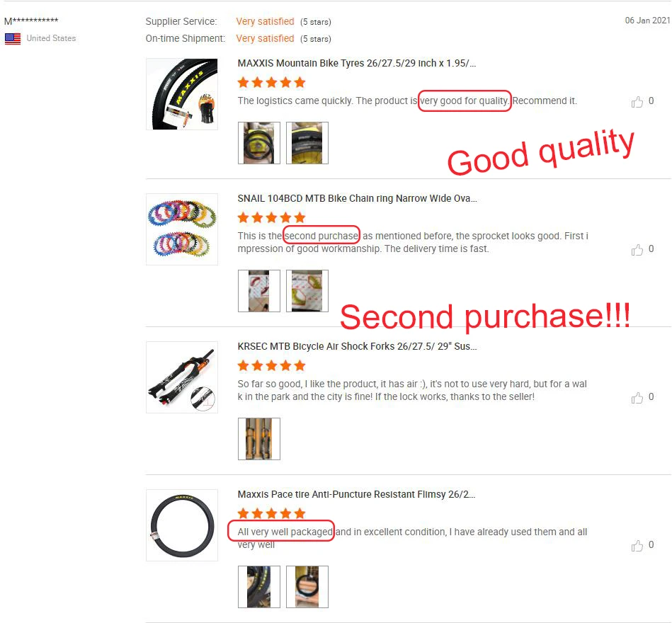Click thumbs-up on SNAIL chain ring review
Screen dimensions: 672x623
pos(637,249)
